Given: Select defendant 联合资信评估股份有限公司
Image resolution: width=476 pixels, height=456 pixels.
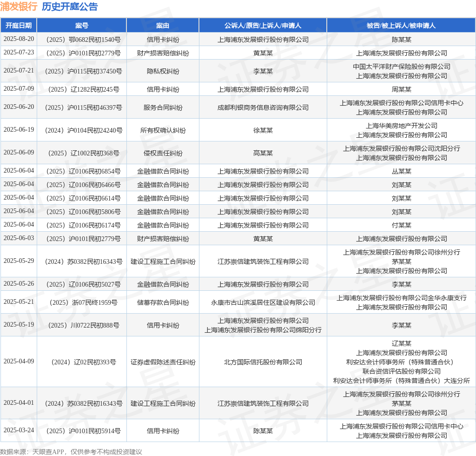Looking at the screenshot, I should click(401, 371).
